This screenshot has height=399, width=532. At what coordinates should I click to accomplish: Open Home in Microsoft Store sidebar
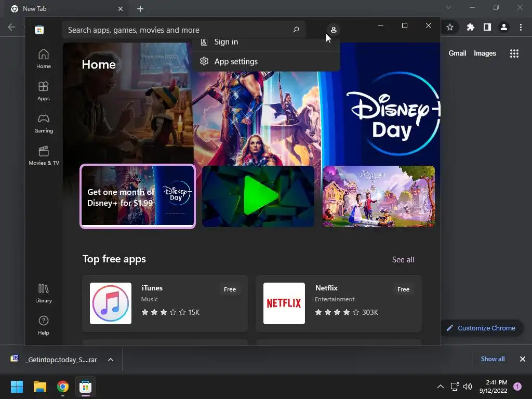(44, 59)
